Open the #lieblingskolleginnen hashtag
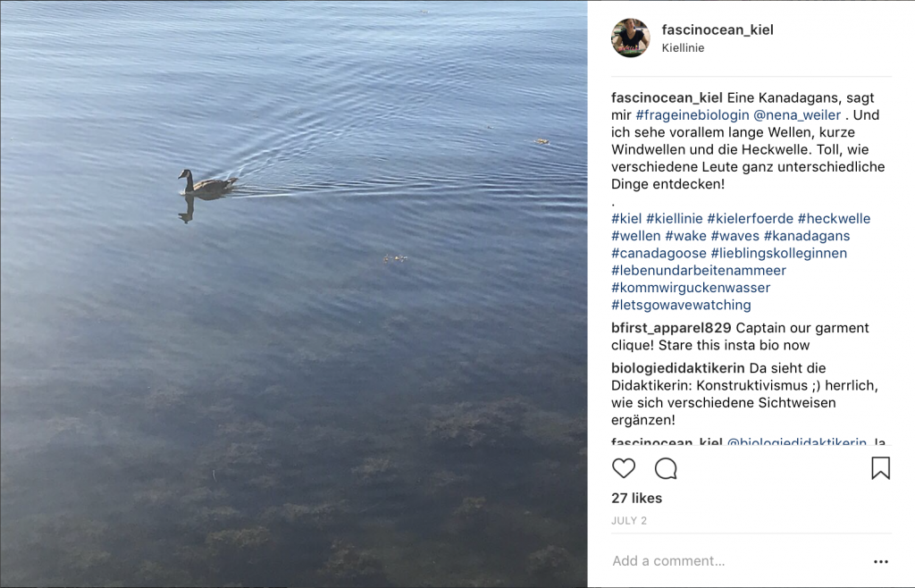This screenshot has height=588, width=915. point(778,253)
